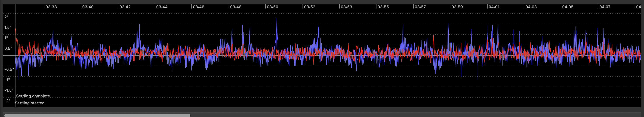644x117 pixels.
Task: Click the 2" axis label
Action: point(7,17)
